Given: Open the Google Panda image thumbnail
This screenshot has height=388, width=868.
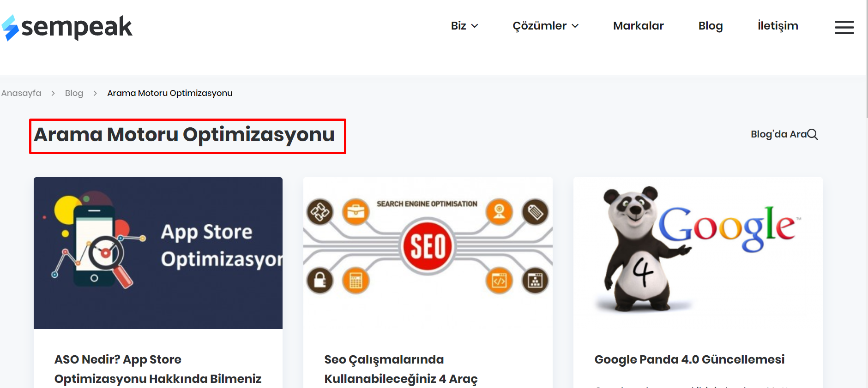Looking at the screenshot, I should (x=698, y=253).
